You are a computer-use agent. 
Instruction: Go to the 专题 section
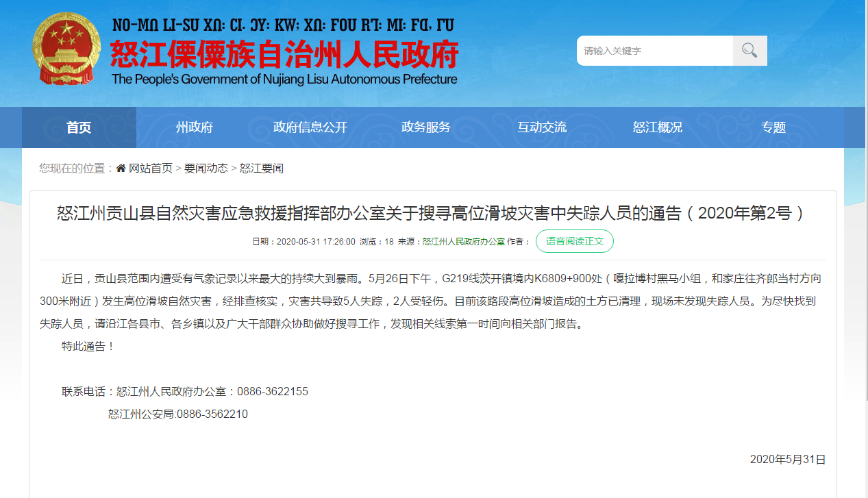[773, 127]
